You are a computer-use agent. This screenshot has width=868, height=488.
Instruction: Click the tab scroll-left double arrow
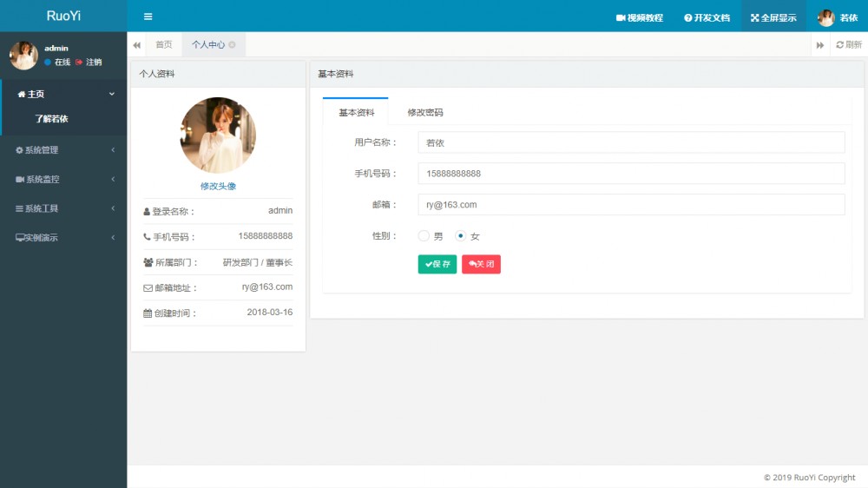pyautogui.click(x=137, y=45)
